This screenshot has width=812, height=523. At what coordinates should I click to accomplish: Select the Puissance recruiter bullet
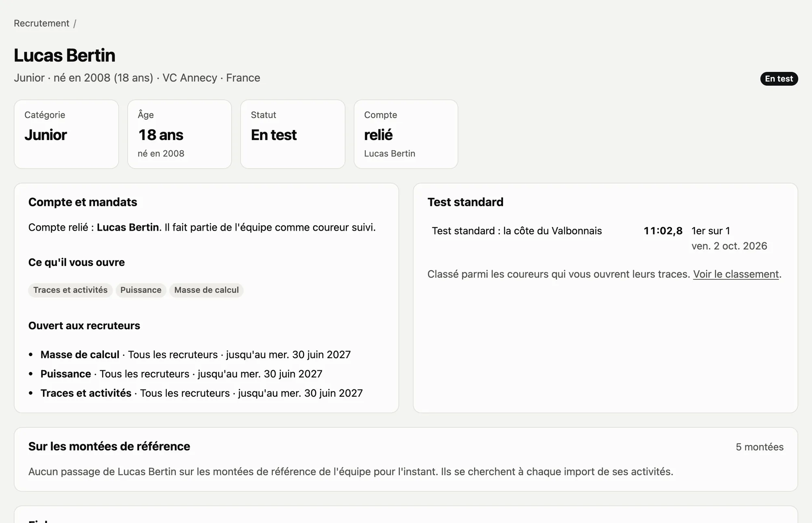[x=181, y=374]
